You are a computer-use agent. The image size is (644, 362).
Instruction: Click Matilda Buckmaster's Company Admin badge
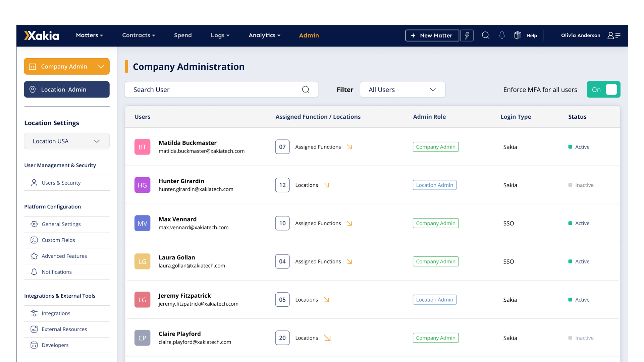[436, 147]
